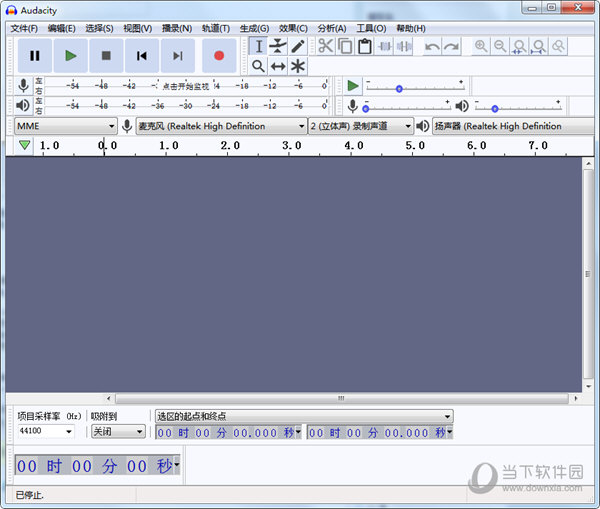This screenshot has height=509, width=600.
Task: Open the 分析(A) menu
Action: [332, 28]
